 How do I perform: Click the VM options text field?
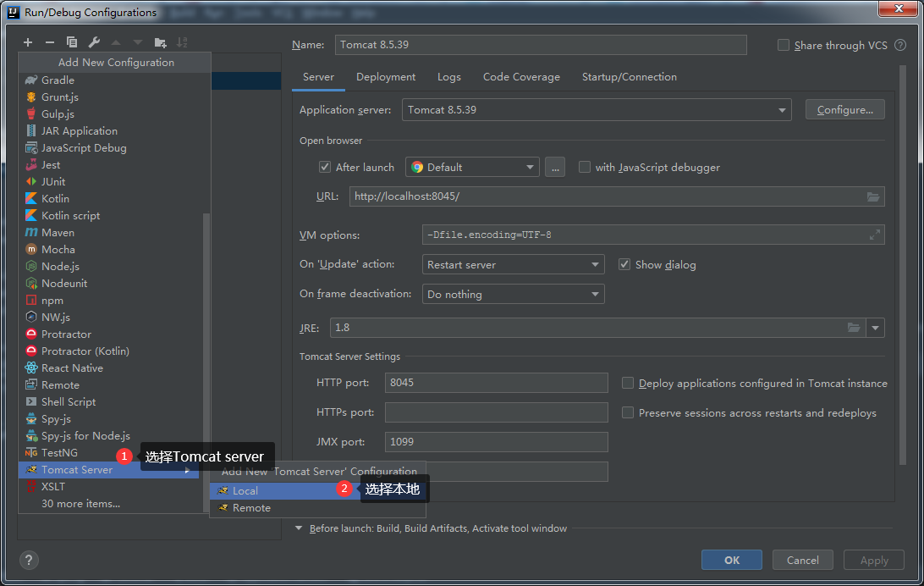[653, 235]
